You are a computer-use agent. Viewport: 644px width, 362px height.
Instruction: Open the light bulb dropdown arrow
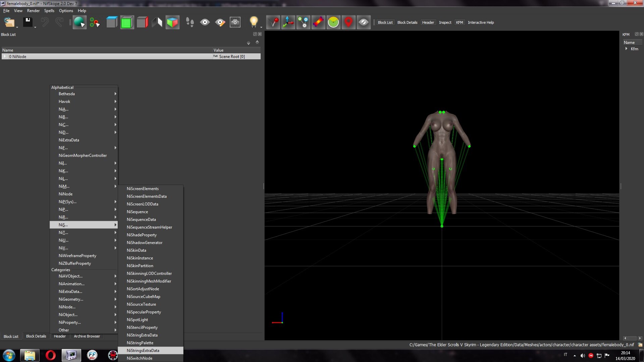coord(261,27)
